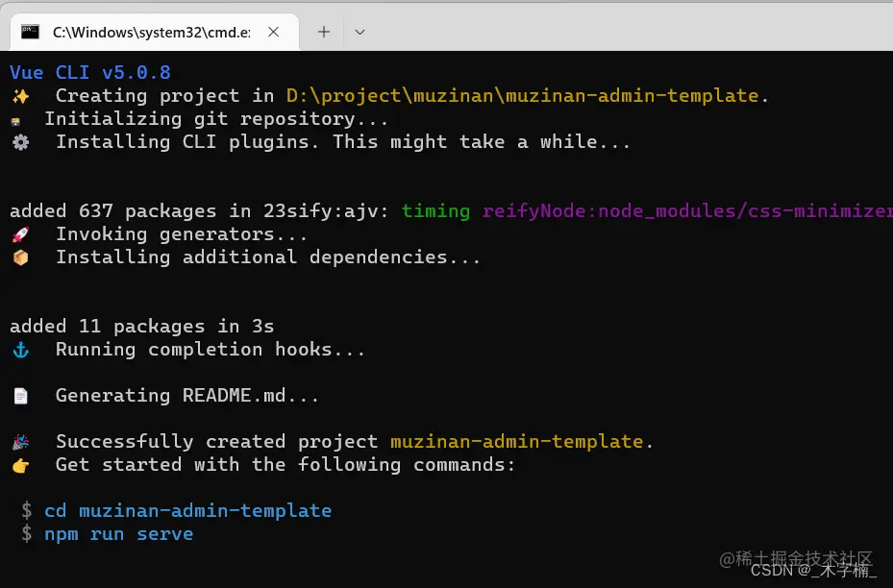The width and height of the screenshot is (893, 588).
Task: Click the 'Vue CLI v5.0.8' text
Action: click(90, 72)
